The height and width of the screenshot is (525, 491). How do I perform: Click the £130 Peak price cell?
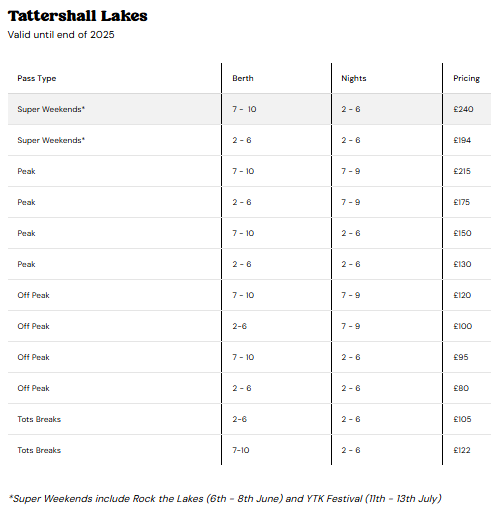pos(463,264)
